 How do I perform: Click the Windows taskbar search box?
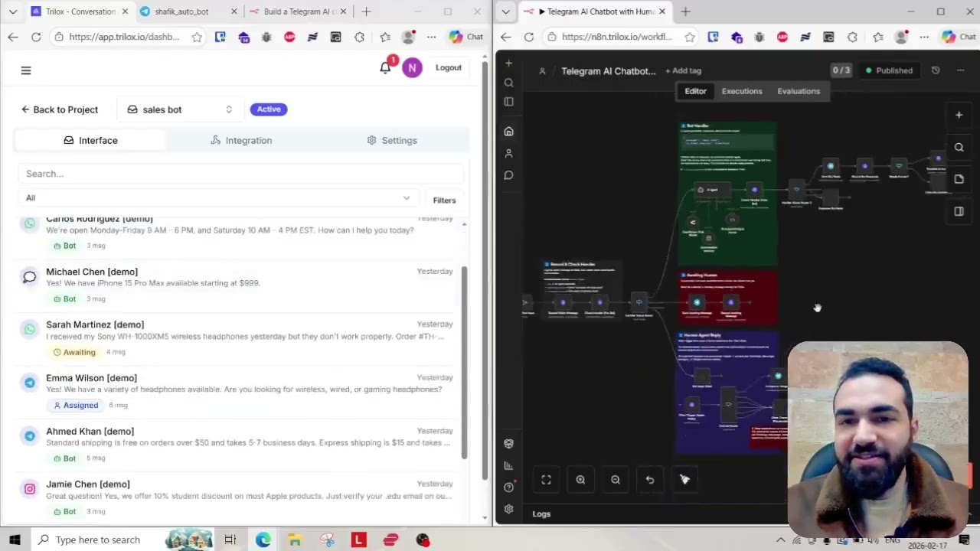[x=101, y=540]
